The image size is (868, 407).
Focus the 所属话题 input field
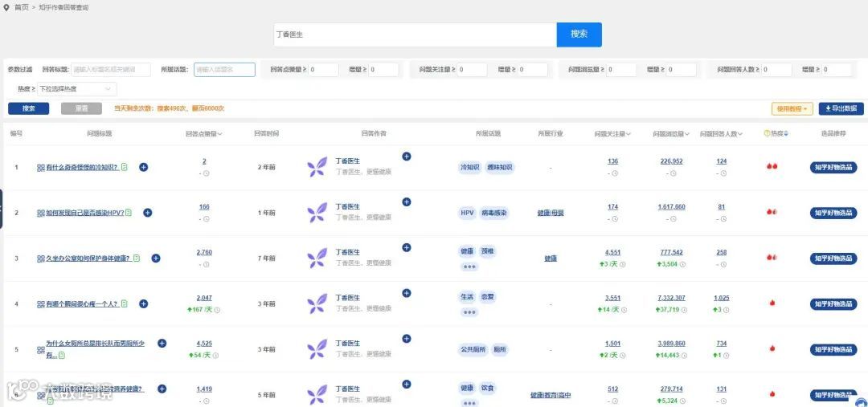224,70
